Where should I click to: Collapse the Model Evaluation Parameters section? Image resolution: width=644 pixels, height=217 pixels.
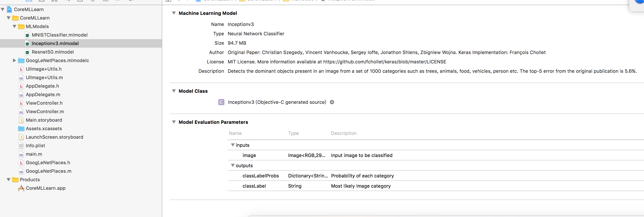coord(174,122)
